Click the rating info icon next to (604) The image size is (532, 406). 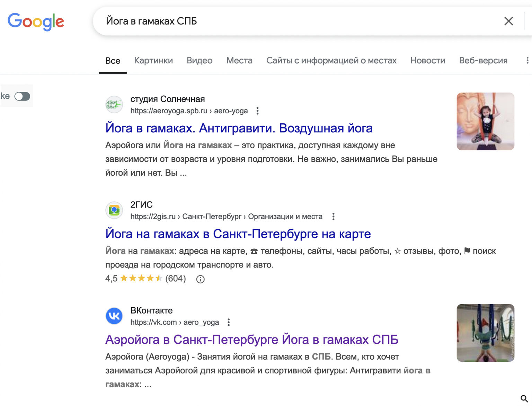(200, 279)
